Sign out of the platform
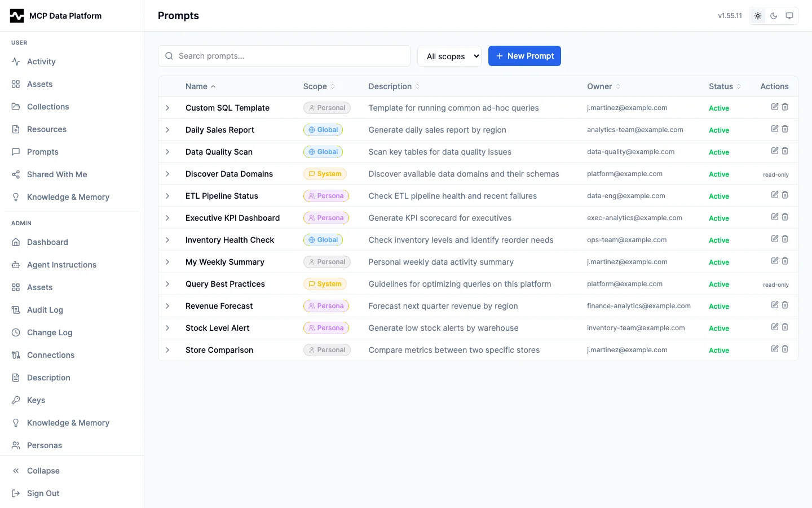Screen dimensions: 812x508 (x=43, y=493)
